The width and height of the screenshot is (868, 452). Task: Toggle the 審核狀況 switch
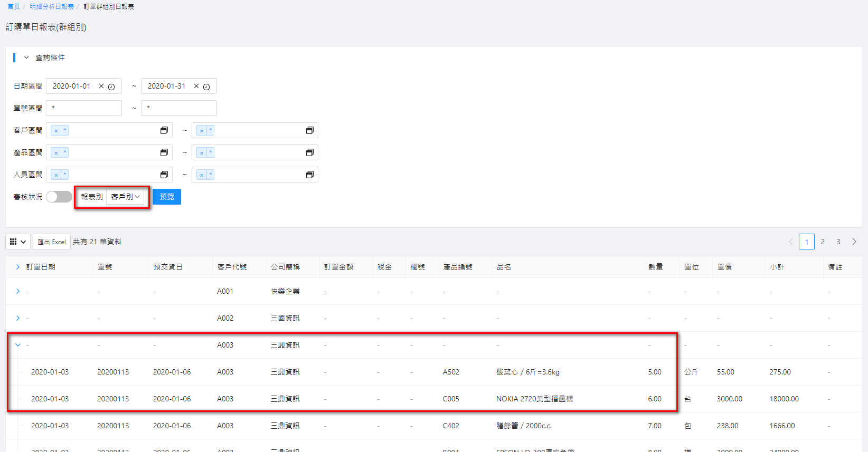point(59,197)
